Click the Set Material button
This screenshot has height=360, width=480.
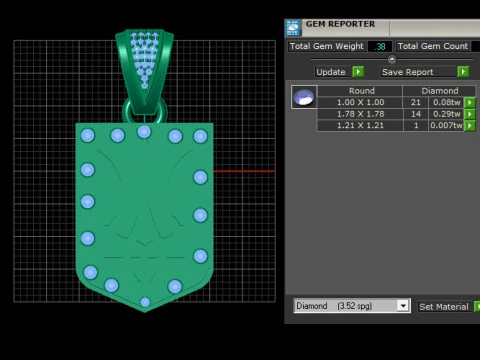point(444,307)
